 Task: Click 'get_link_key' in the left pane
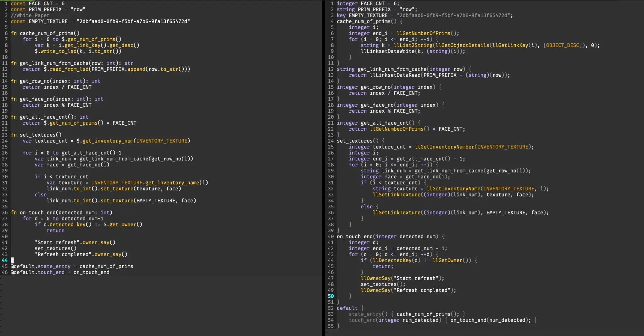[x=83, y=45]
